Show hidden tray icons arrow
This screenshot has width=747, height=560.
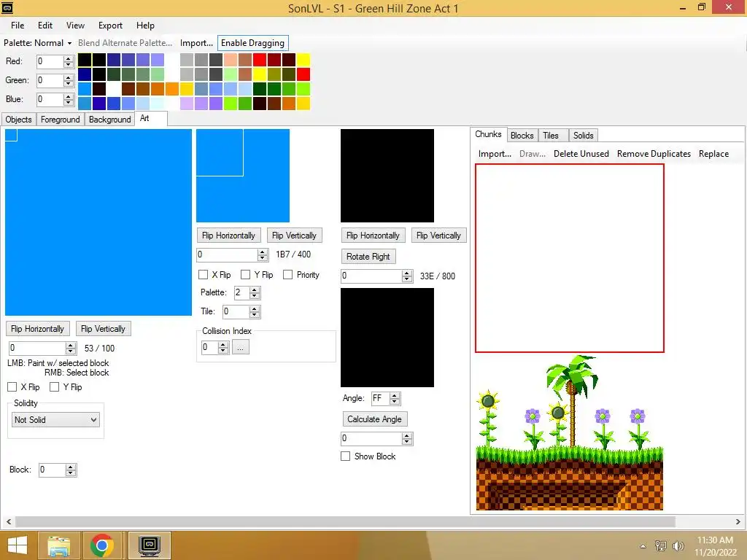643,546
